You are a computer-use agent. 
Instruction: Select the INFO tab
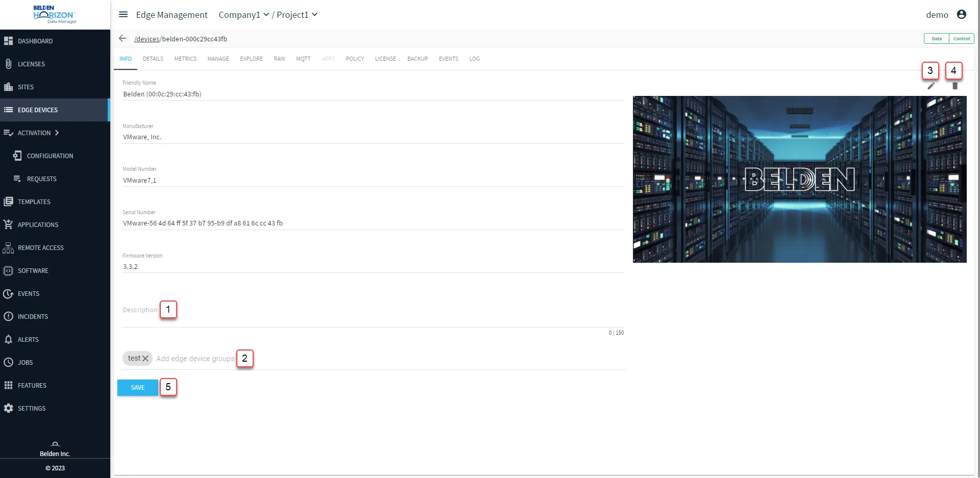point(126,59)
